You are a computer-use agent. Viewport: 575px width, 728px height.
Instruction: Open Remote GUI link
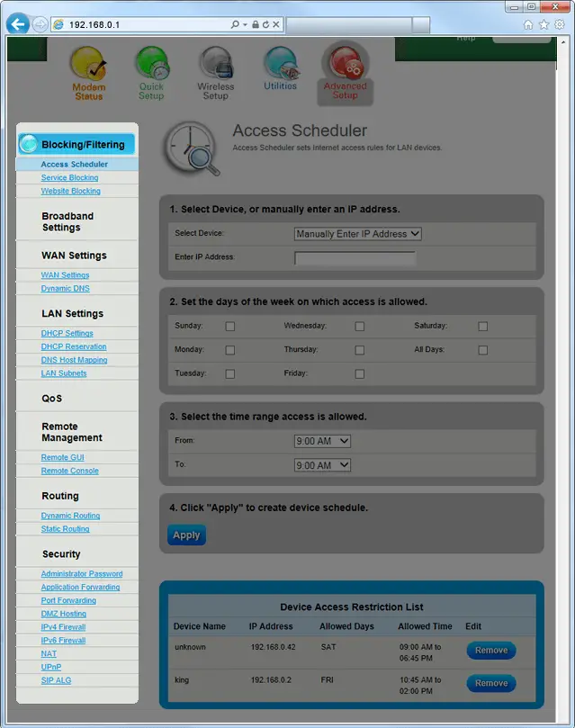point(63,458)
